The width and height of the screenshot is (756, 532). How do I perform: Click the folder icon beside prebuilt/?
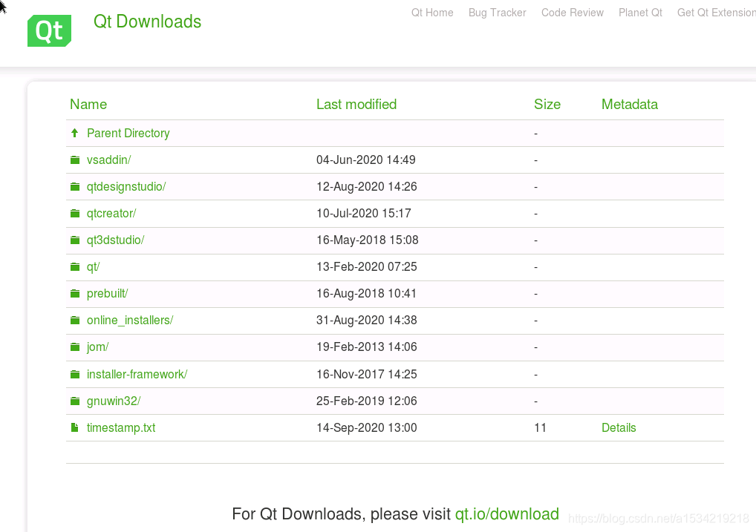point(75,294)
